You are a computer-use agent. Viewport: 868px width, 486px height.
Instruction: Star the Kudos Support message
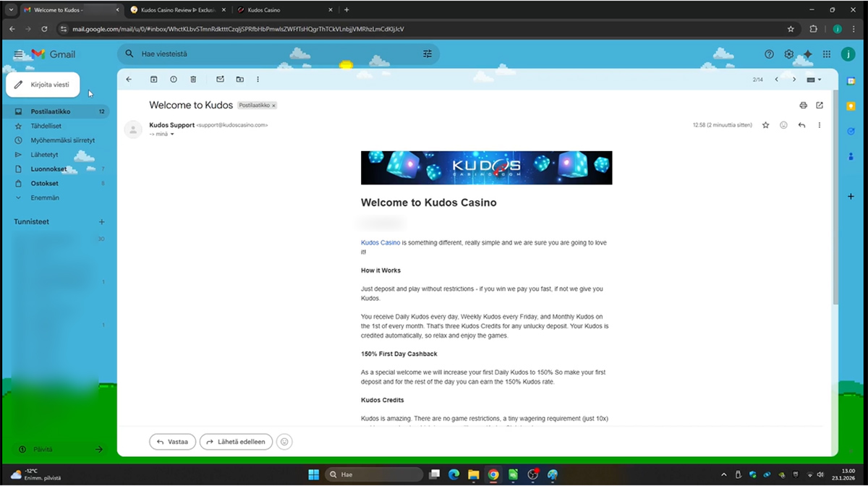click(x=766, y=125)
